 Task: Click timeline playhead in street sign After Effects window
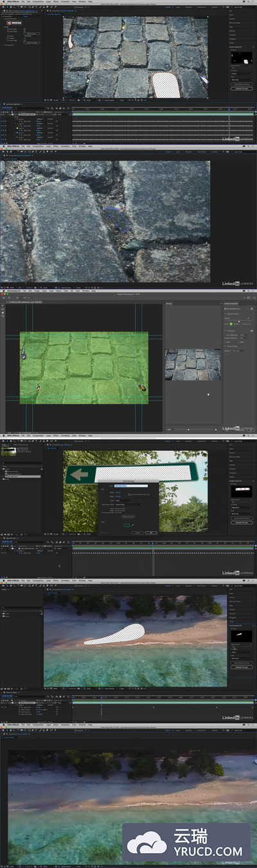coord(153,544)
